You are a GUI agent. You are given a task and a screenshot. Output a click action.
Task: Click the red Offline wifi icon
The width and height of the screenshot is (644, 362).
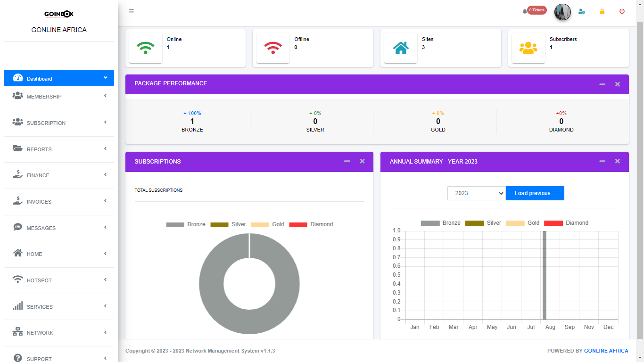(273, 48)
